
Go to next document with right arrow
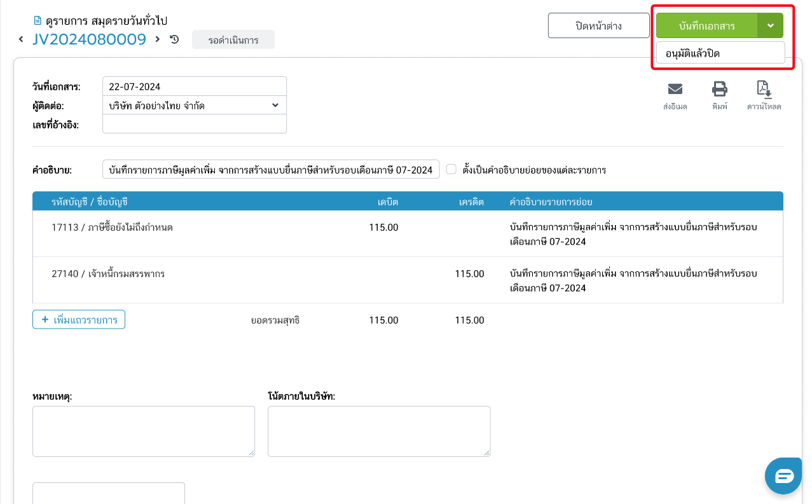click(x=158, y=39)
